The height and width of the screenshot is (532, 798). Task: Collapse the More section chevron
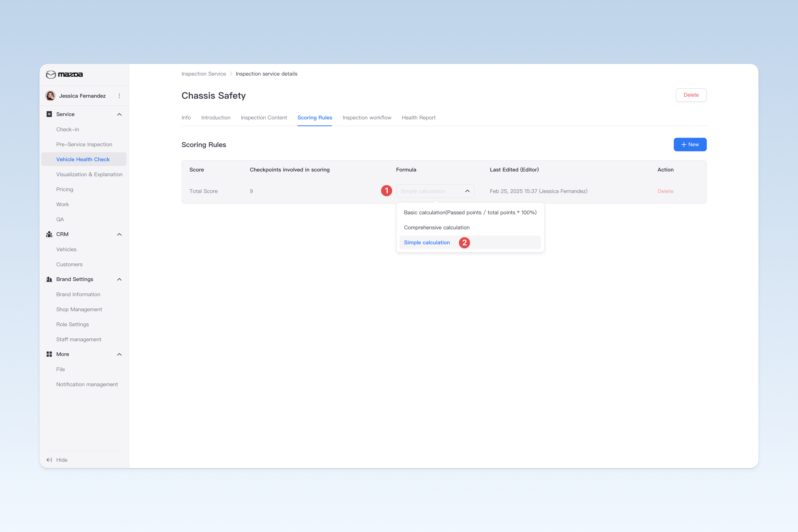click(119, 354)
